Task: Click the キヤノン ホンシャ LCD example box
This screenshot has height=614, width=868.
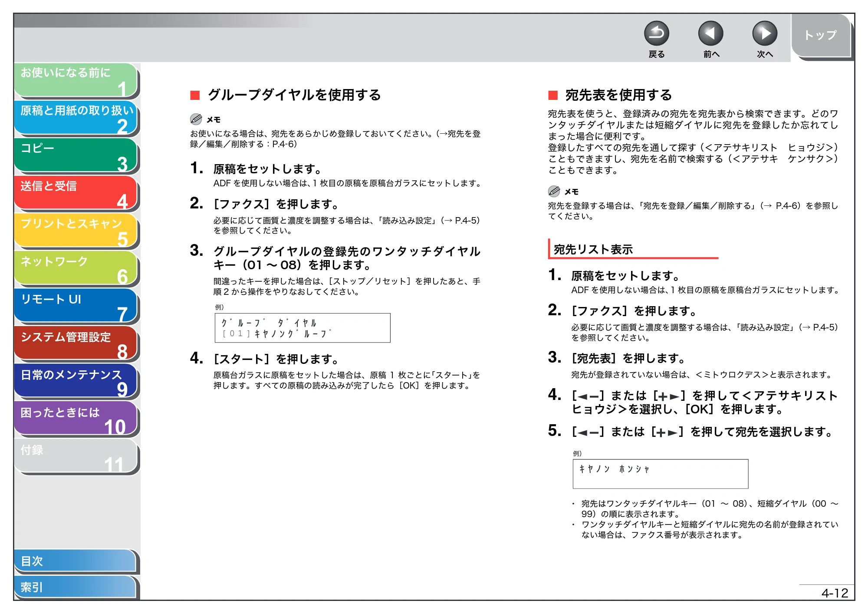Action: click(661, 474)
